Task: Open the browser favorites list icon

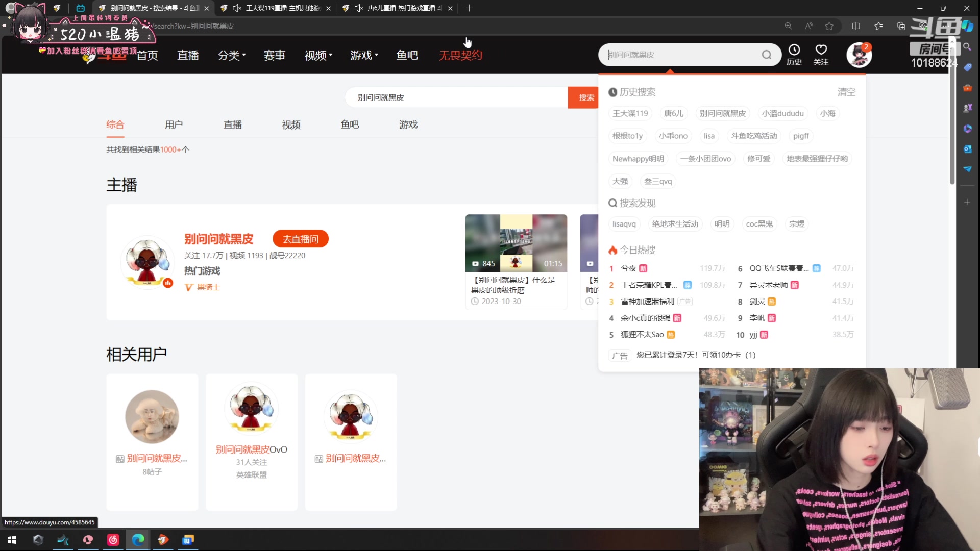Action: [x=878, y=26]
